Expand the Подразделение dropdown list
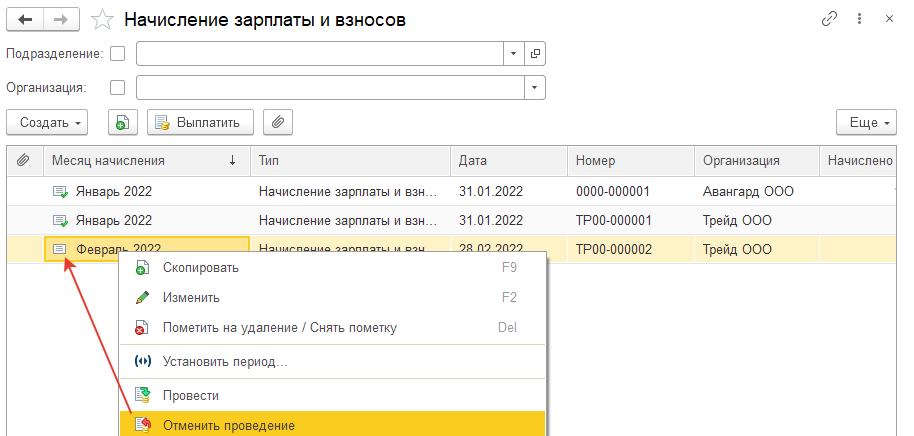 coord(513,54)
